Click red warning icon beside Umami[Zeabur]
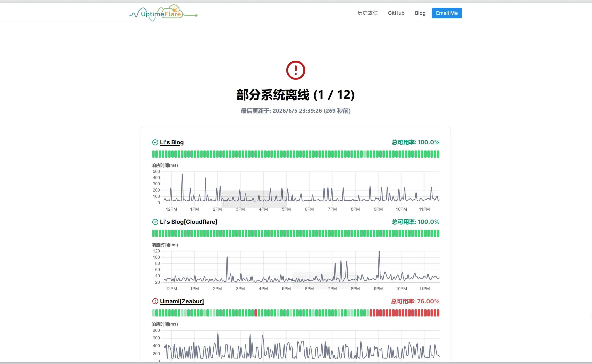 point(155,301)
